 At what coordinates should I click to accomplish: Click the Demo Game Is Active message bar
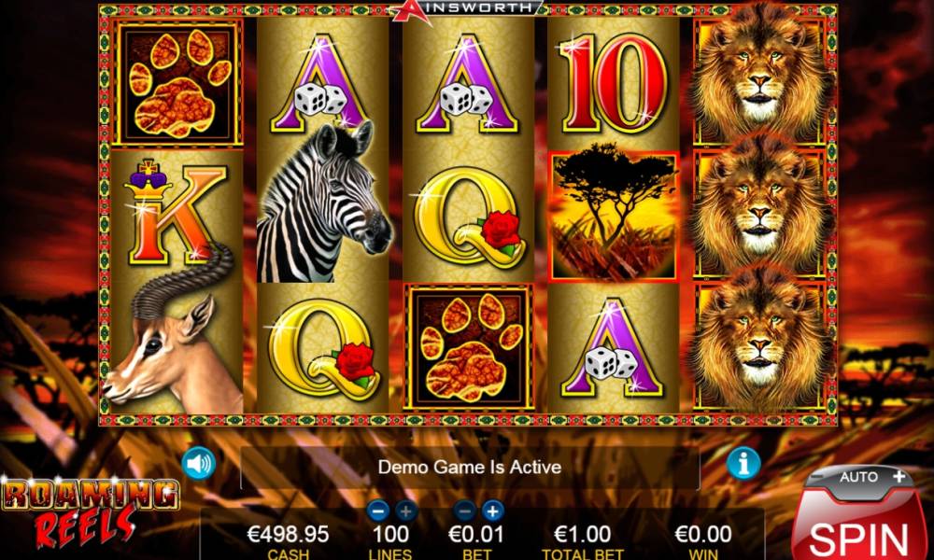[470, 468]
